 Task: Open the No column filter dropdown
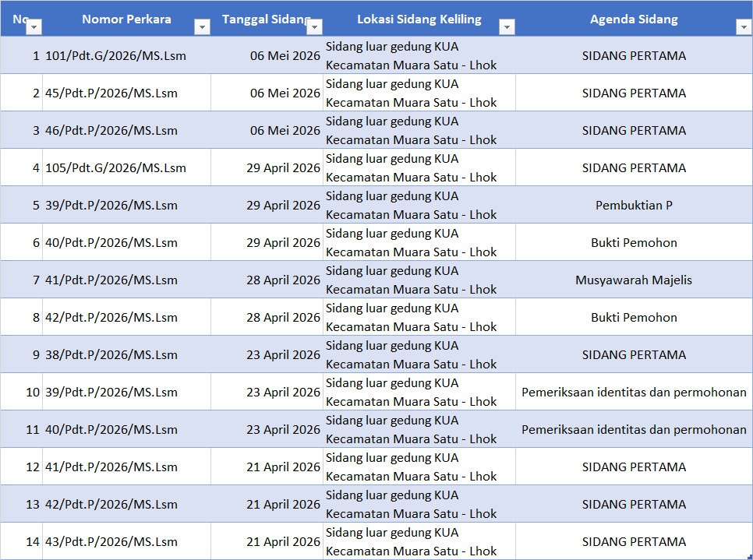pyautogui.click(x=34, y=27)
